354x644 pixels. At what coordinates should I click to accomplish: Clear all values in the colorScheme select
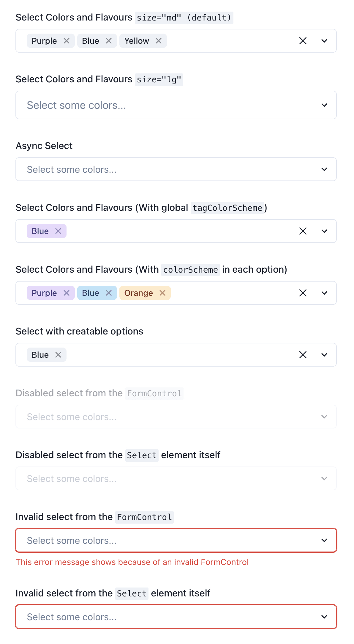303,293
